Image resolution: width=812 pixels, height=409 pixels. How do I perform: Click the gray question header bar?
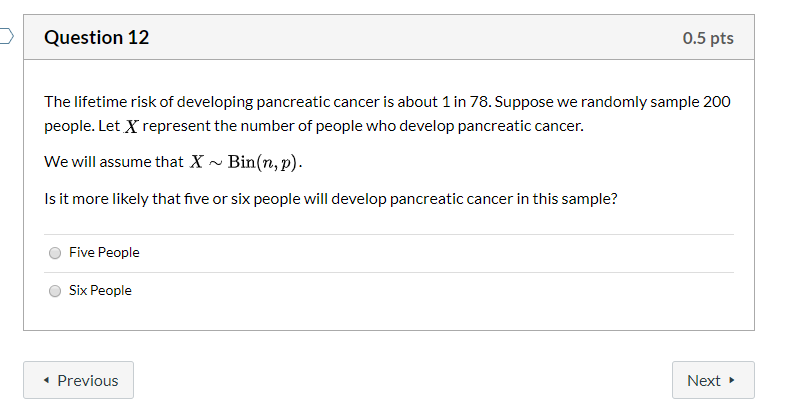(389, 37)
